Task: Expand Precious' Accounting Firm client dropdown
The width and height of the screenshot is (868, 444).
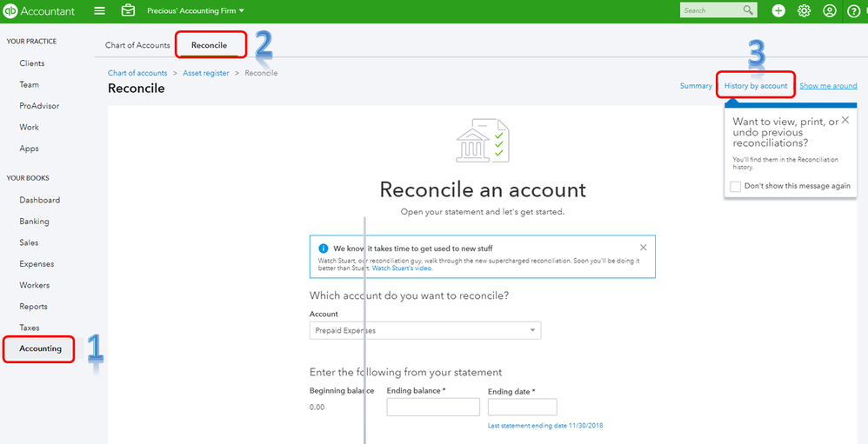Action: 196,11
